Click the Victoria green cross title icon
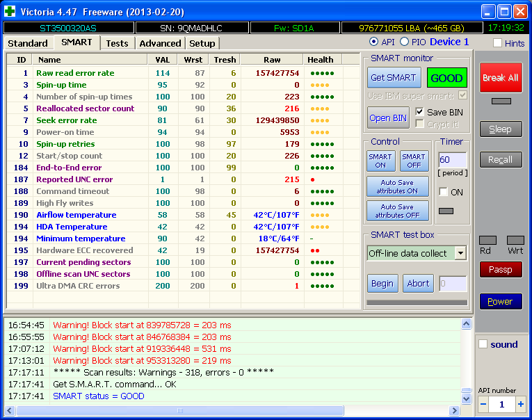The image size is (532, 420). (10, 10)
